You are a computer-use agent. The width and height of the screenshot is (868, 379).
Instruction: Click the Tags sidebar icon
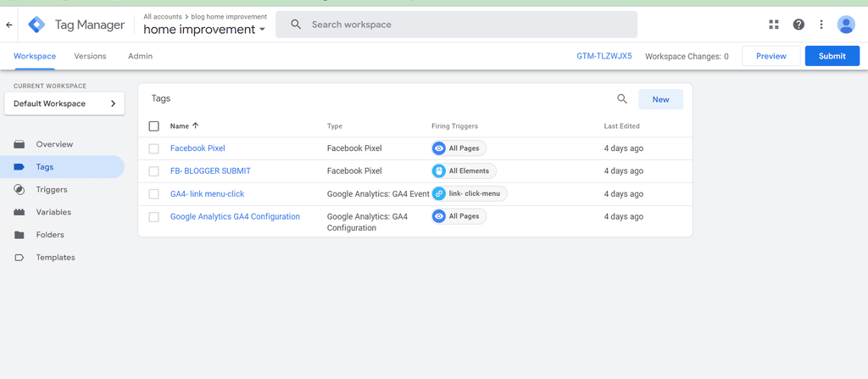click(19, 167)
